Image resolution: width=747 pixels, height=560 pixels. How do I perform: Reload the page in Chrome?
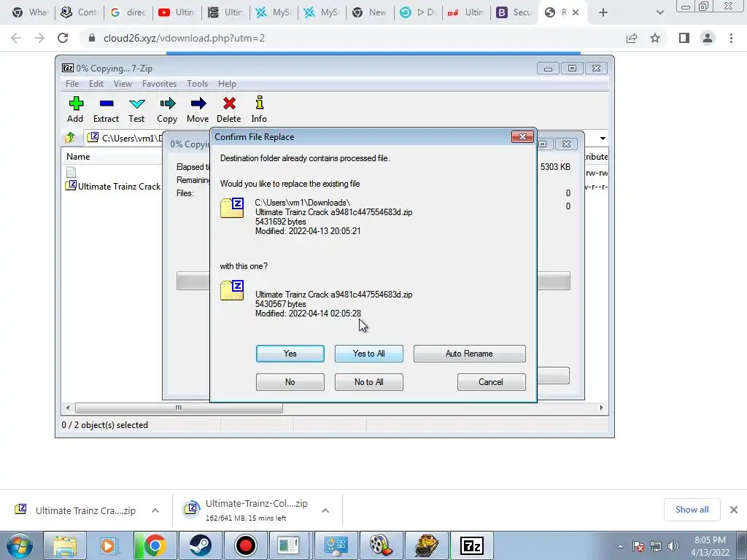point(63,38)
